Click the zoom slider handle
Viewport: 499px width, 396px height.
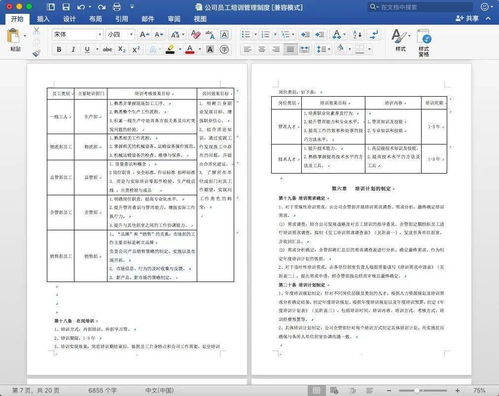tap(417, 390)
